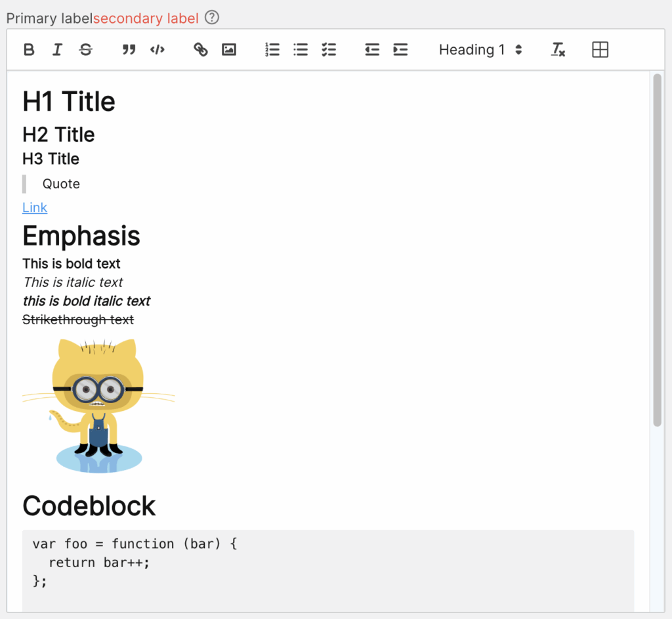The height and width of the screenshot is (619, 672).
Task: Click the help question mark icon
Action: click(211, 18)
